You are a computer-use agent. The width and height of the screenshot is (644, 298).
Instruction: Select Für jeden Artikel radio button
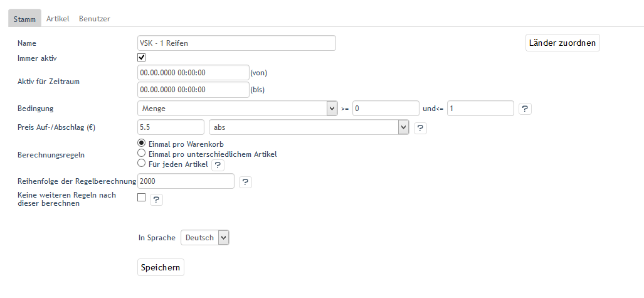[x=142, y=164]
